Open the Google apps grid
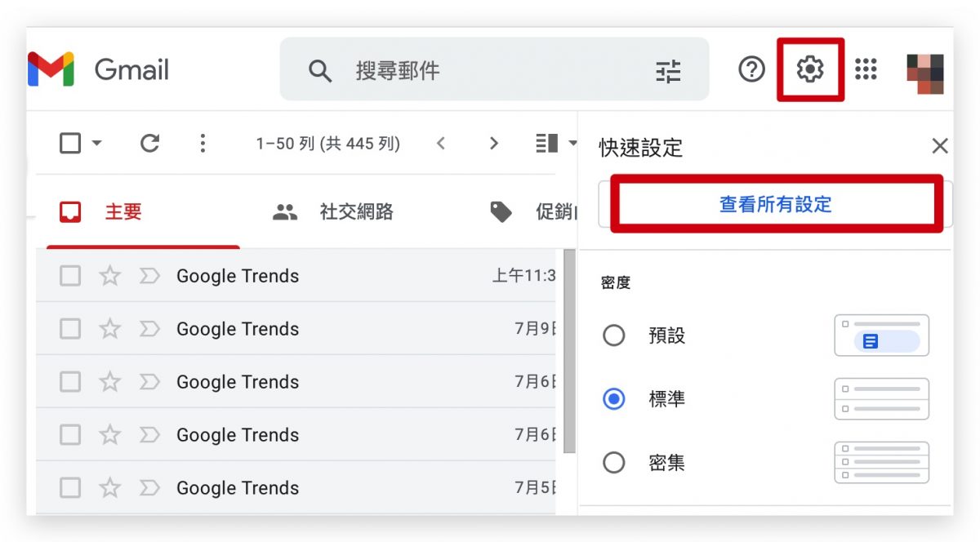 coord(866,69)
